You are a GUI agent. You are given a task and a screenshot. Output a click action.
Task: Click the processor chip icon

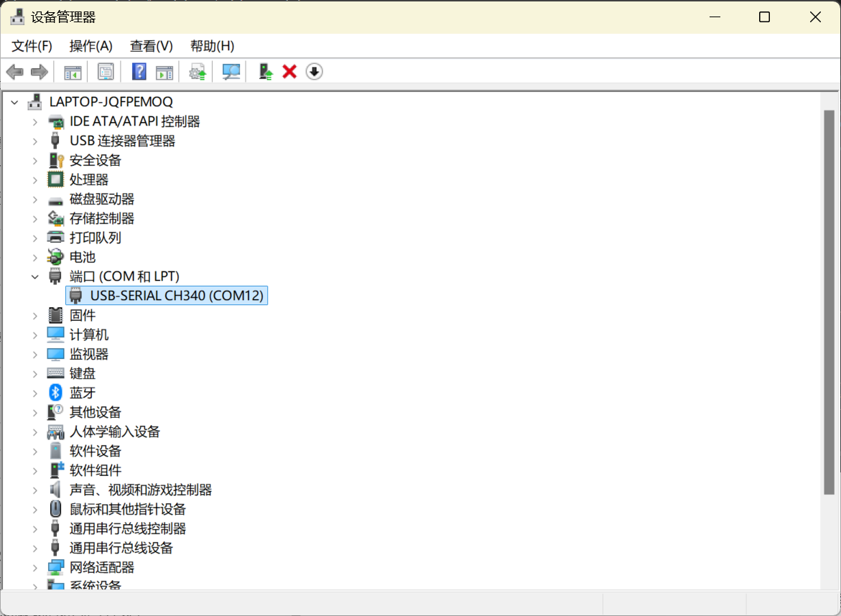click(55, 179)
